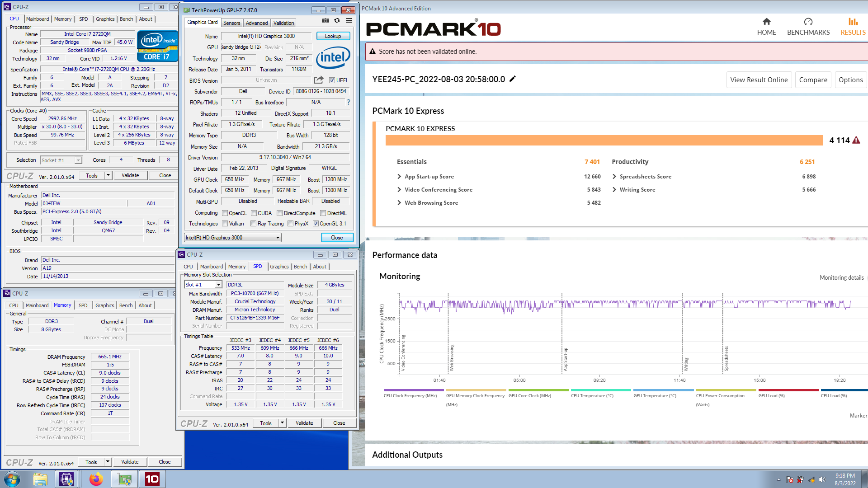Share BIOS using the export arrow icon
Screen dimensions: 868x488
pos(319,80)
